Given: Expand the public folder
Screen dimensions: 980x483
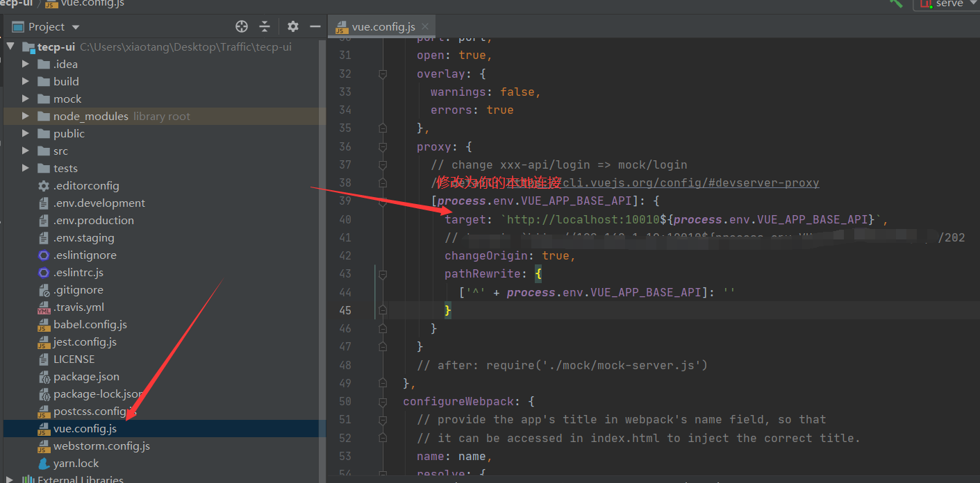Looking at the screenshot, I should [x=26, y=133].
